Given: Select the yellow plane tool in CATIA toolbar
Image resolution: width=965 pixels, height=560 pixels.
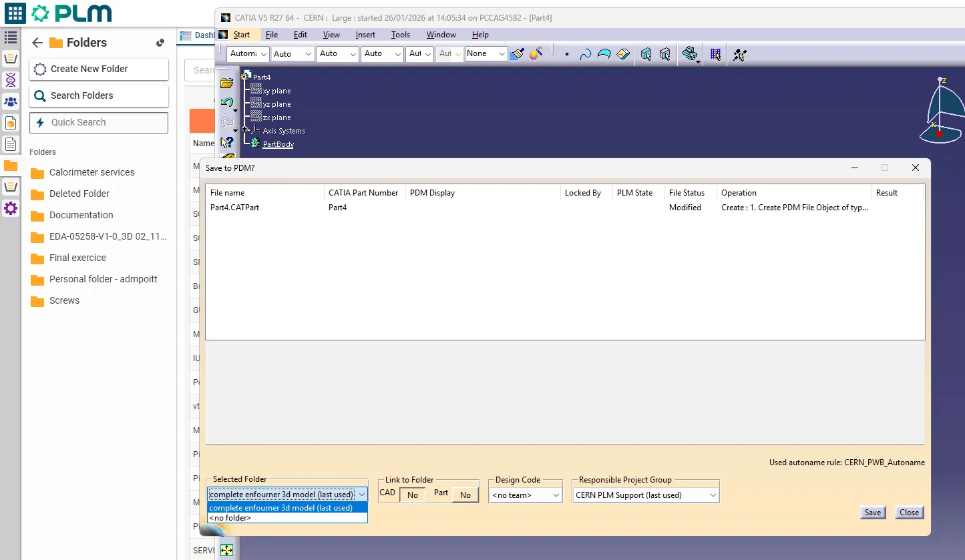Looking at the screenshot, I should click(x=623, y=54).
